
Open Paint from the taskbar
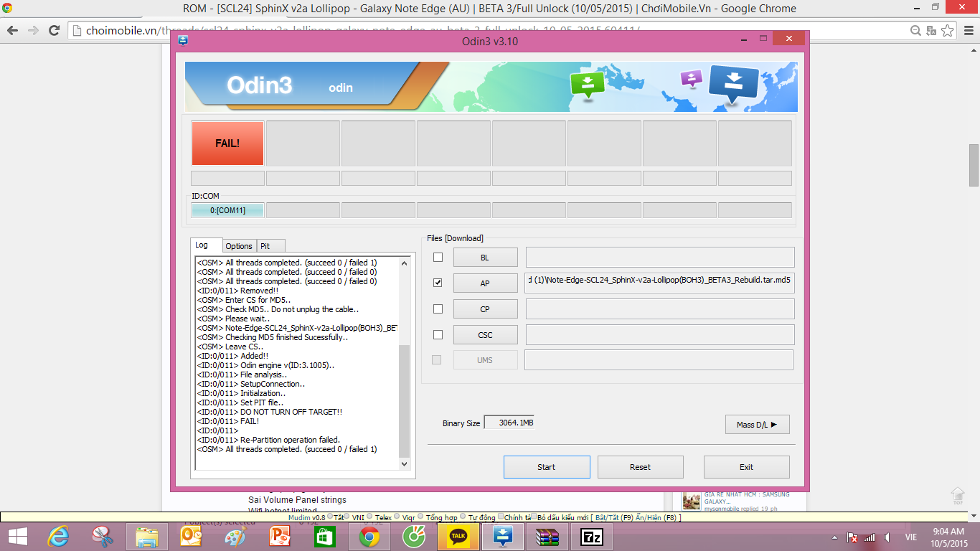[x=235, y=537]
